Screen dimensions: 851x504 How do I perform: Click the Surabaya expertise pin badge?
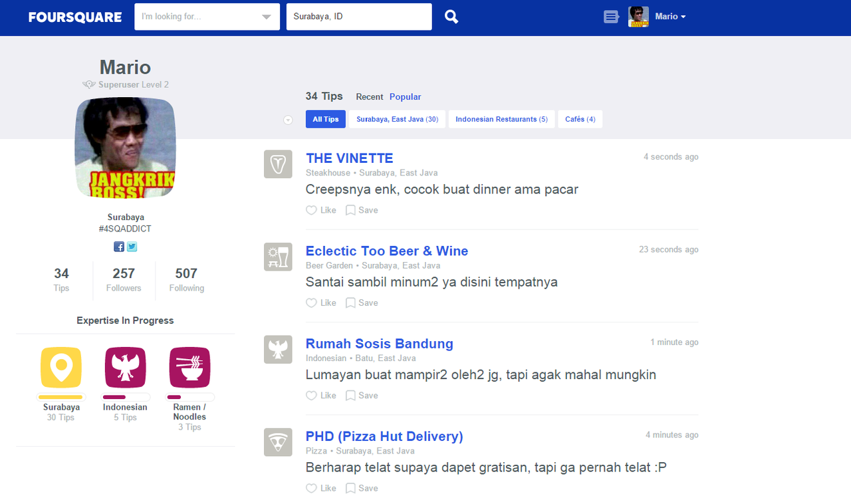(x=61, y=367)
